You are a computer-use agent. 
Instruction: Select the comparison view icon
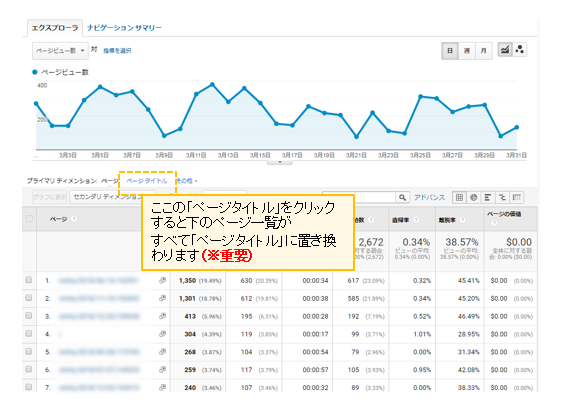502,197
